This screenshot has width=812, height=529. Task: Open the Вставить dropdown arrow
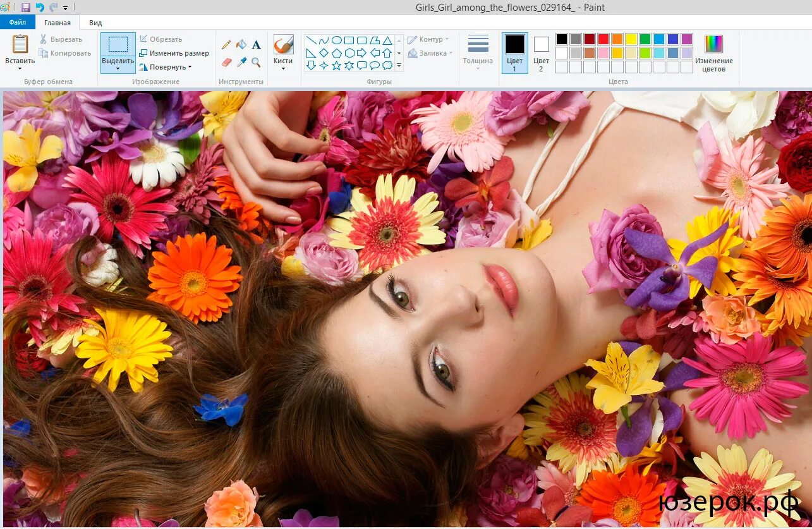click(20, 68)
